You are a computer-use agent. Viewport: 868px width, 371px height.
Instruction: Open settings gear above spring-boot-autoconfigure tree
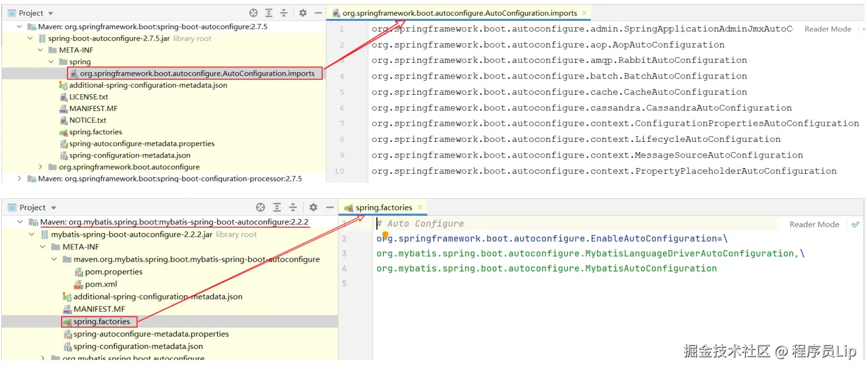[x=303, y=13]
